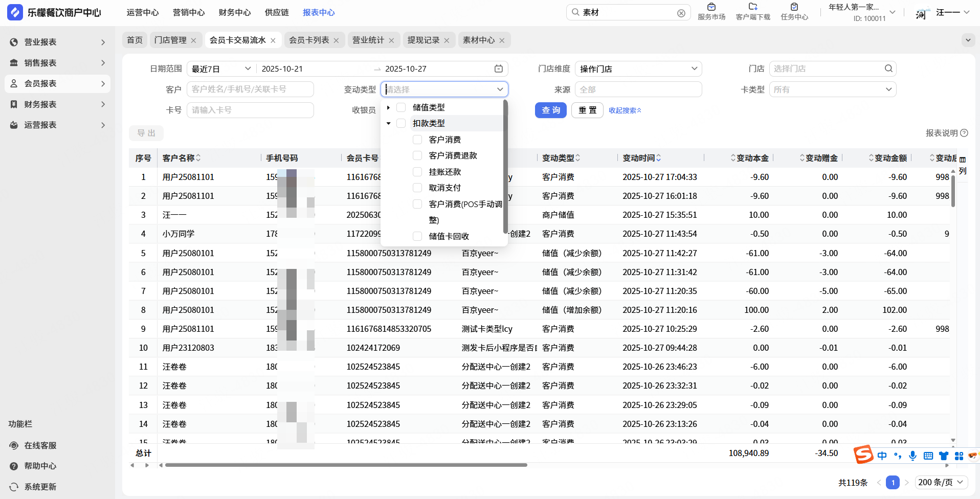The width and height of the screenshot is (980, 499).
Task: Open the 200 条/页 page size dropdown
Action: pyautogui.click(x=940, y=482)
